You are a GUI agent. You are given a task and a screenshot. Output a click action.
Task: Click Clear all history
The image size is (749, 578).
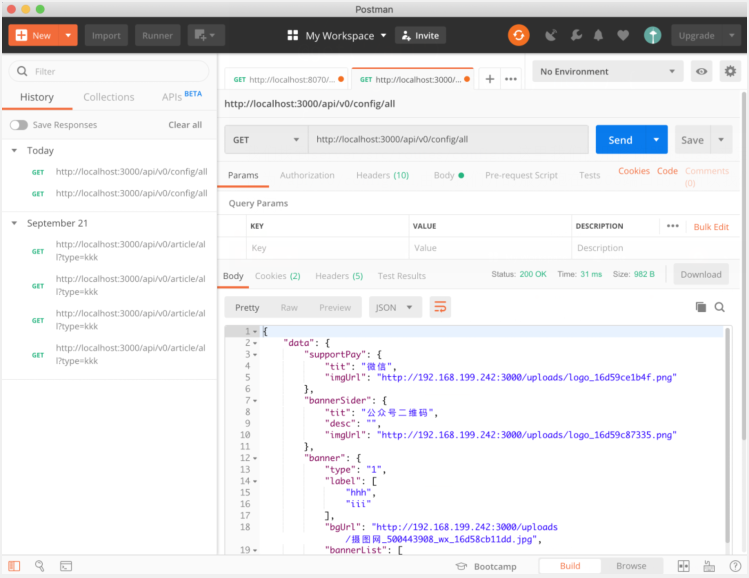[x=185, y=125]
